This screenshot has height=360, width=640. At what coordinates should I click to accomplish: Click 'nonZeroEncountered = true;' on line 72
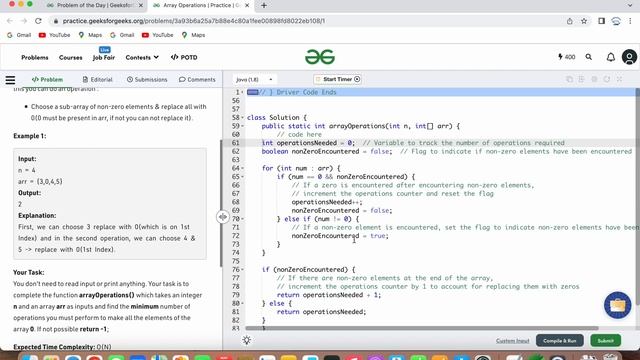(x=340, y=236)
